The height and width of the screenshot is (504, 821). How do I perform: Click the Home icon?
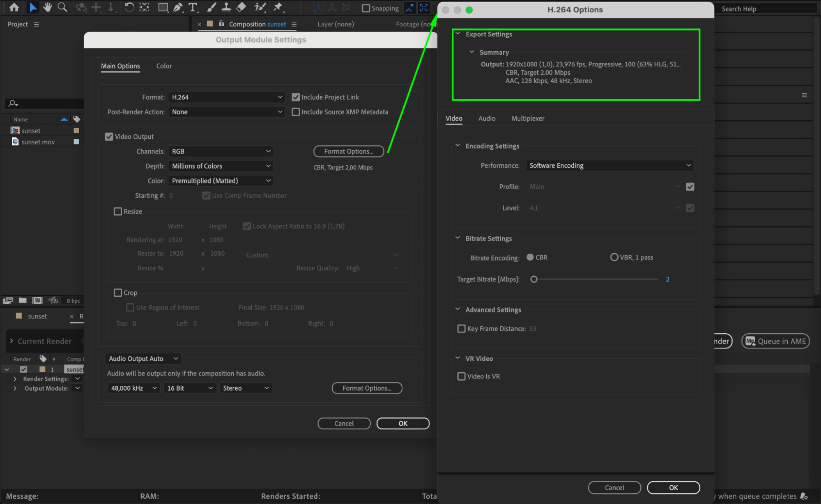tap(14, 7)
